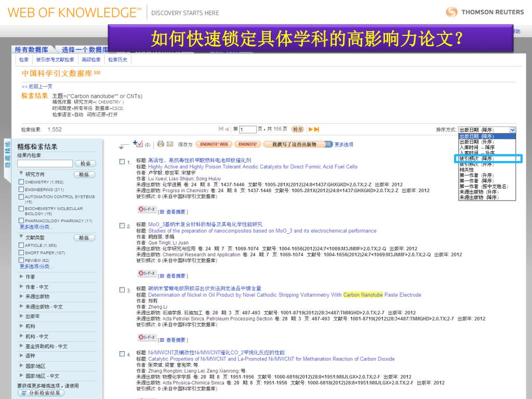The width and height of the screenshot is (532, 399).
Task: Click the Thomson Reuters logo
Action: [485, 12]
